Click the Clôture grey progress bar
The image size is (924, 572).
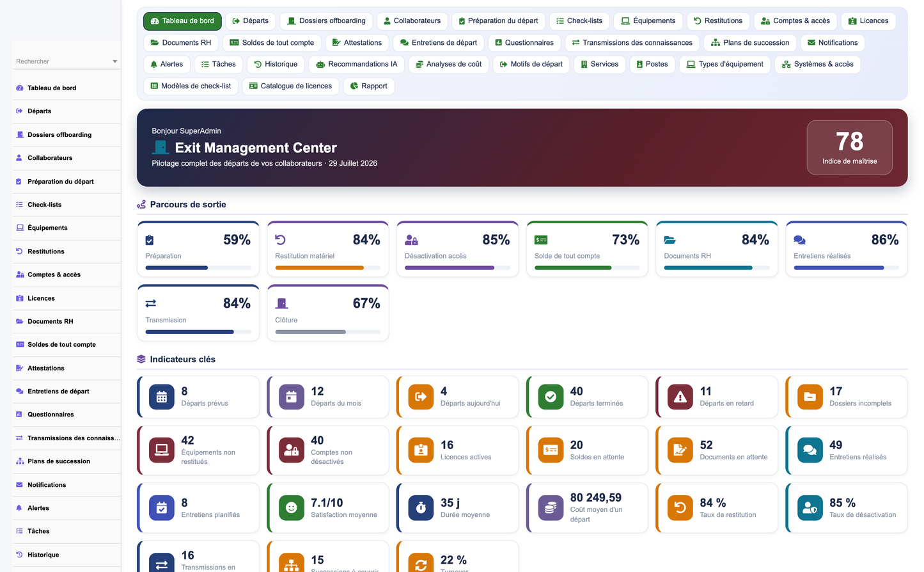328,332
